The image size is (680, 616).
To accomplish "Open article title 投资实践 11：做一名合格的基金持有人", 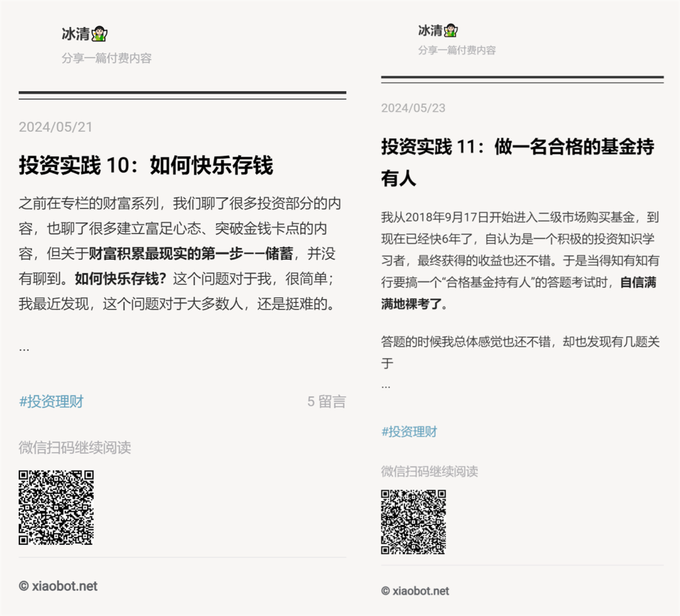I will click(x=518, y=162).
